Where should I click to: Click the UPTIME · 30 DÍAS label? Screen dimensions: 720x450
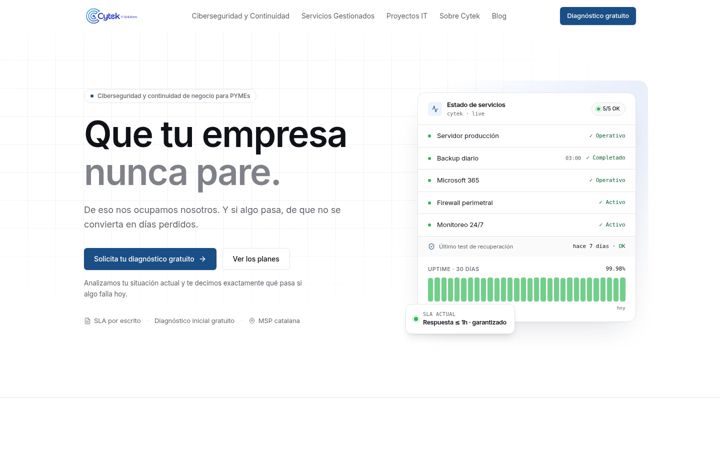coord(453,269)
